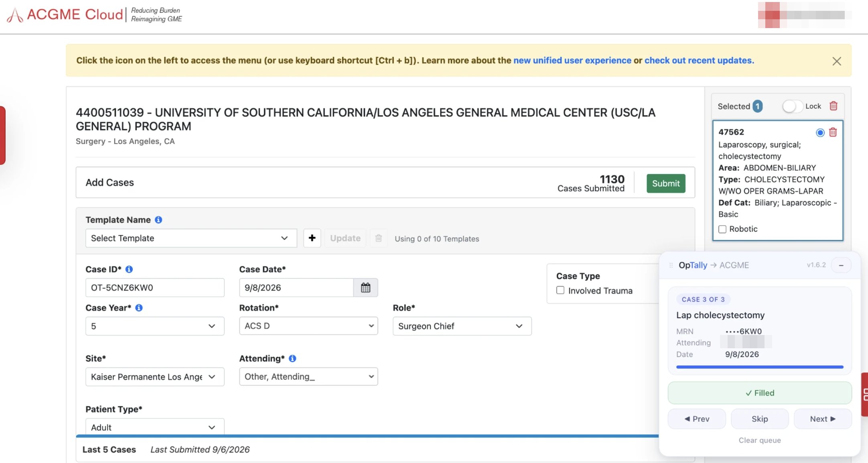The width and height of the screenshot is (868, 463).
Task: Click the Lap cholecystectomy case title
Action: click(x=720, y=315)
